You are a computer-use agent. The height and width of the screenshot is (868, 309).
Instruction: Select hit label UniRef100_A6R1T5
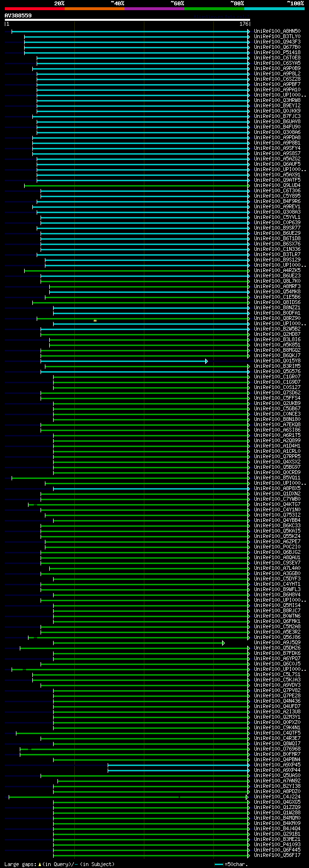click(277, 435)
